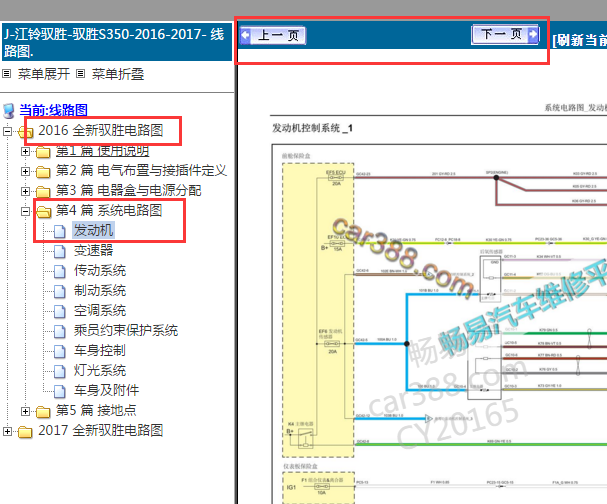Select 第5篇 接地点 tree item
This screenshot has height=504, width=607.
96,410
